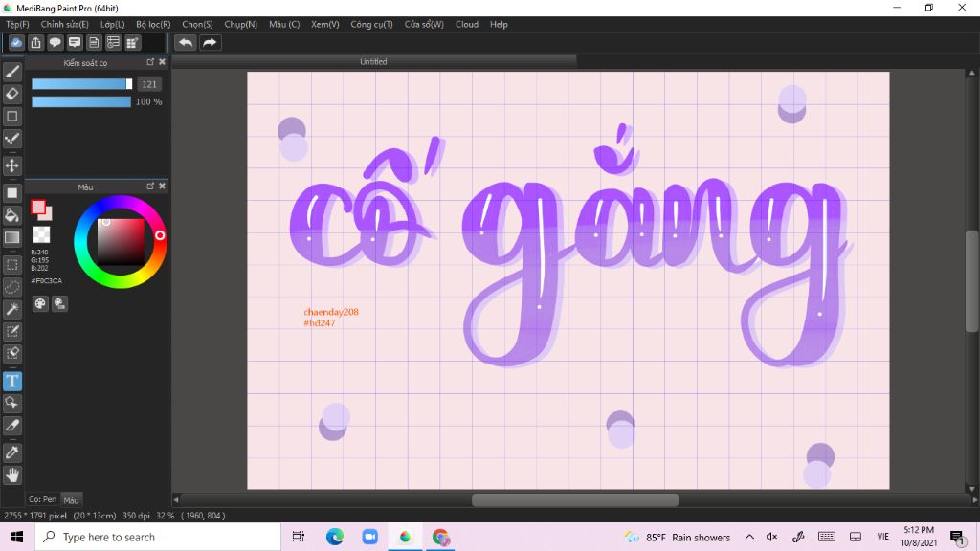
Task: Select the Select Eraser tool
Action: (11, 354)
